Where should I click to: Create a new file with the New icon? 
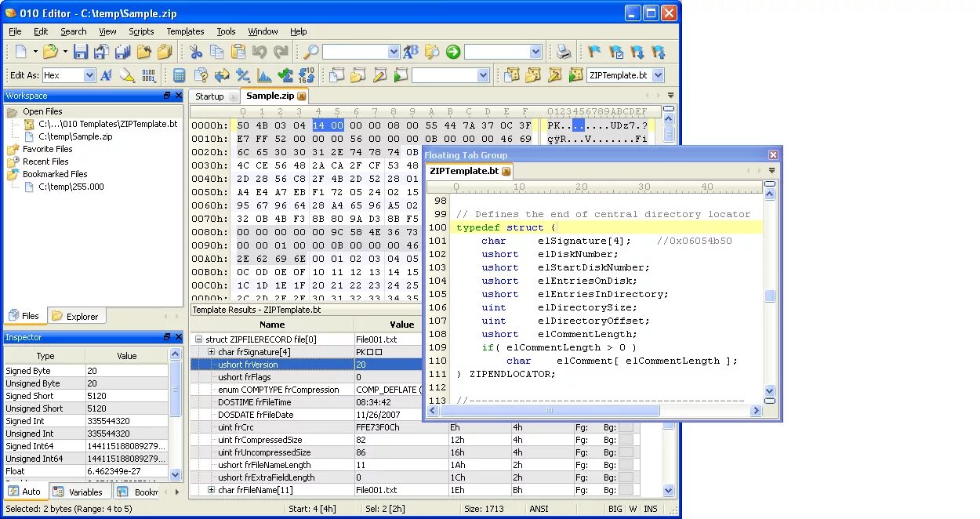[21, 53]
